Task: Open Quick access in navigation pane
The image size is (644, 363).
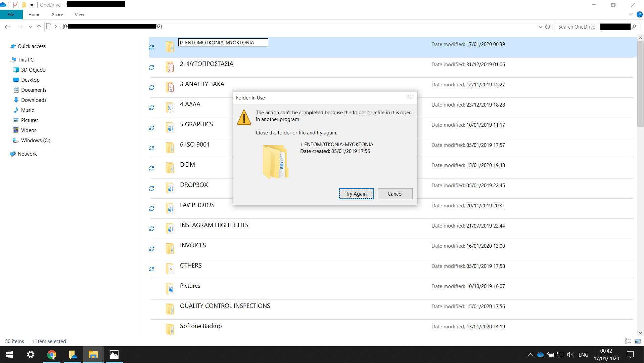Action: coord(32,46)
